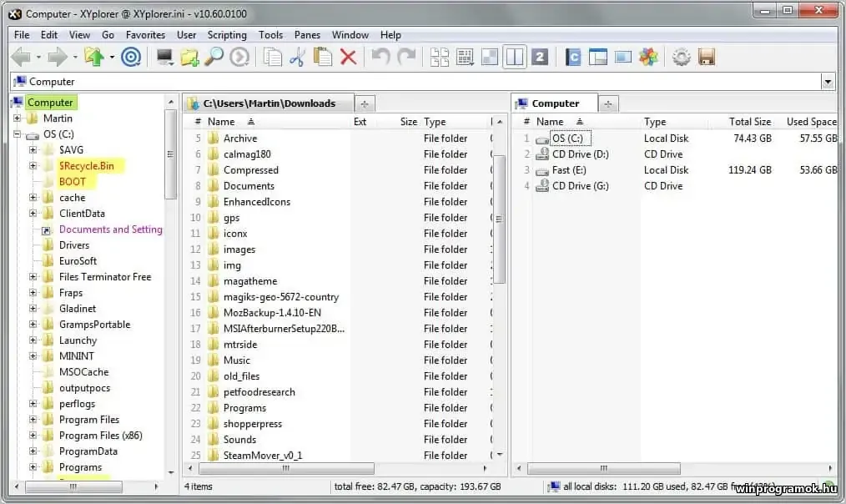Select OS (C:) drive icon in right pane
The image size is (846, 504).
point(542,139)
